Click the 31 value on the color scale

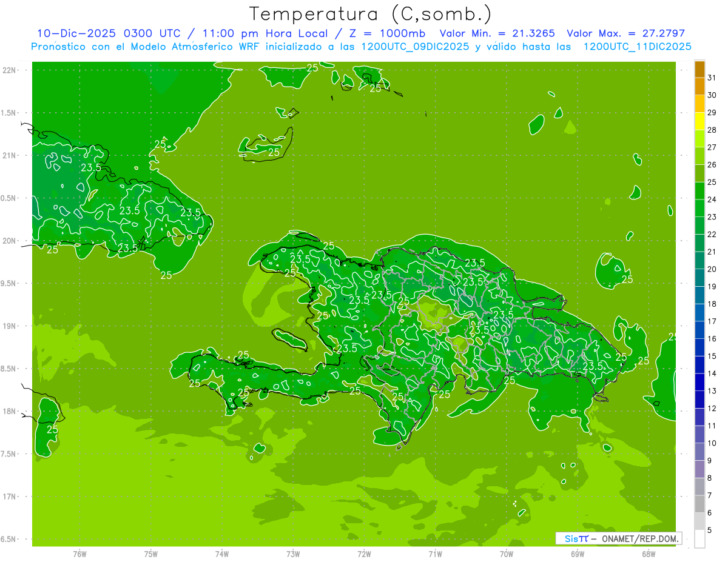pos(712,77)
